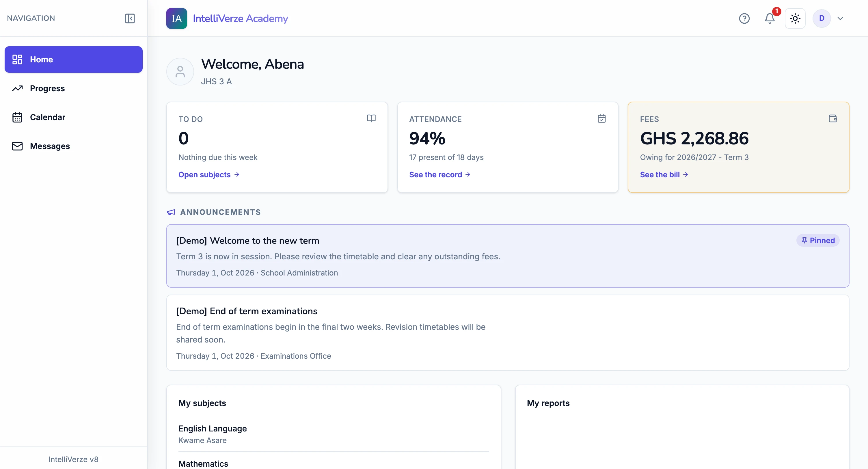The height and width of the screenshot is (469, 868).
Task: Follow the See the record link
Action: 439,174
